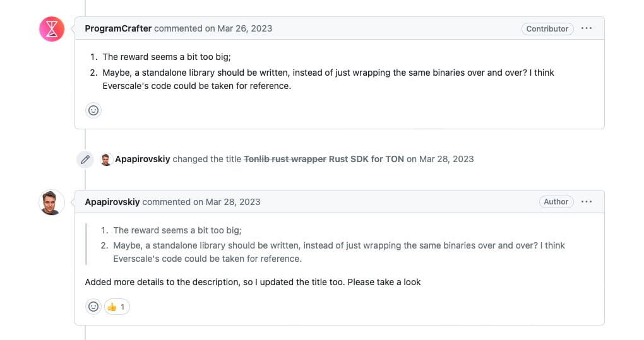Open the Mar 28, 2023 comment timestamp
This screenshot has height=340, width=644.
[232, 202]
